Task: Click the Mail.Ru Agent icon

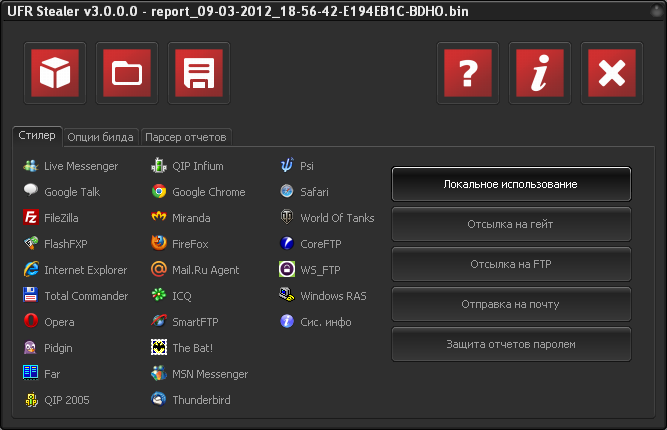Action: [159, 269]
